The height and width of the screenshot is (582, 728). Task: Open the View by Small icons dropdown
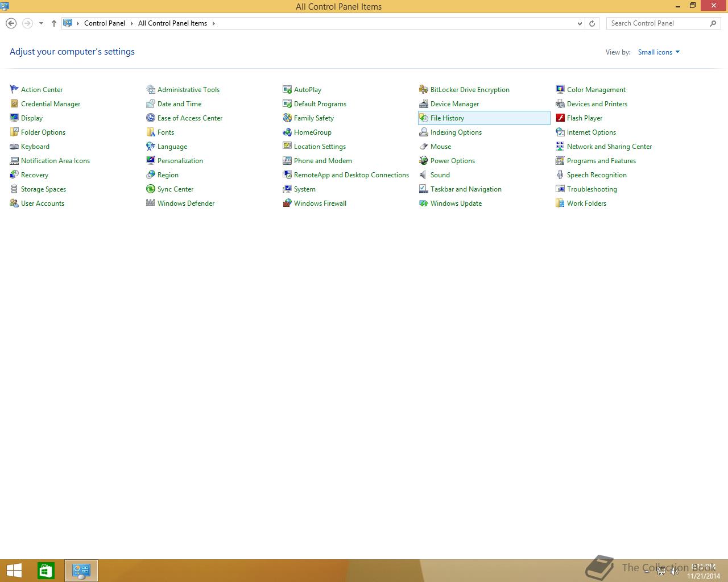point(659,52)
